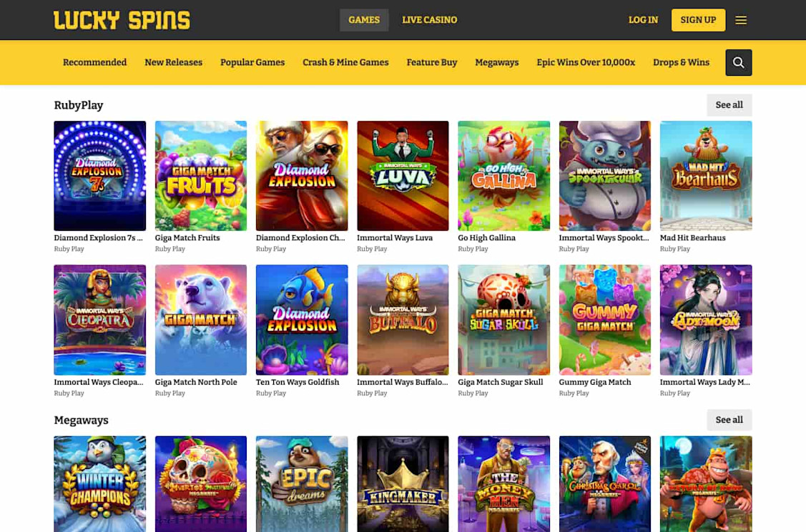This screenshot has height=532, width=806.
Task: See all RubyPlay games
Action: pyautogui.click(x=729, y=105)
